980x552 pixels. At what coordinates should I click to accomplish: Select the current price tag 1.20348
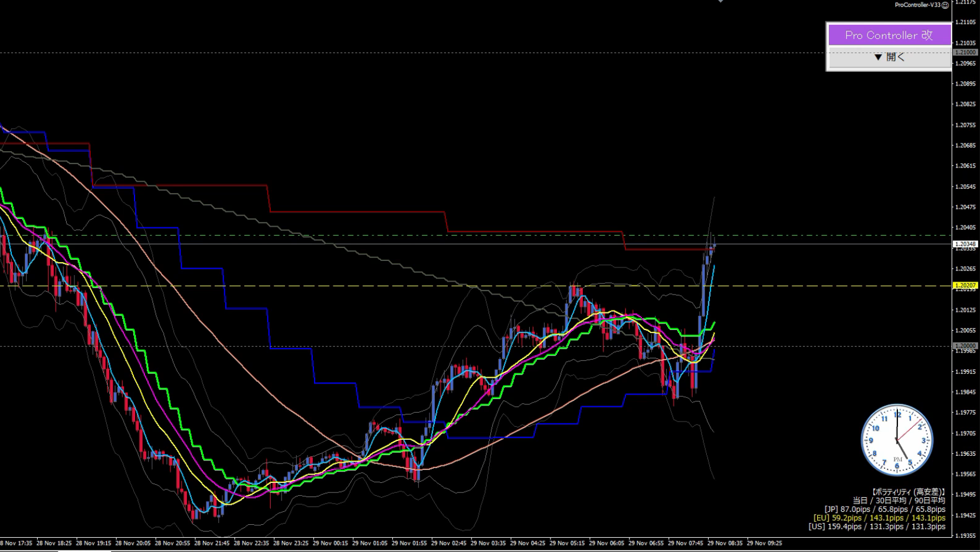coord(965,244)
